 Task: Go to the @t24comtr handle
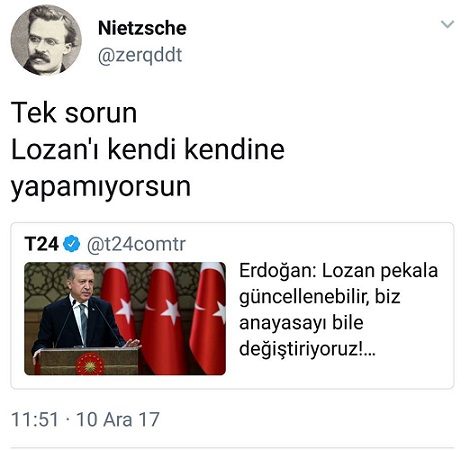136,244
